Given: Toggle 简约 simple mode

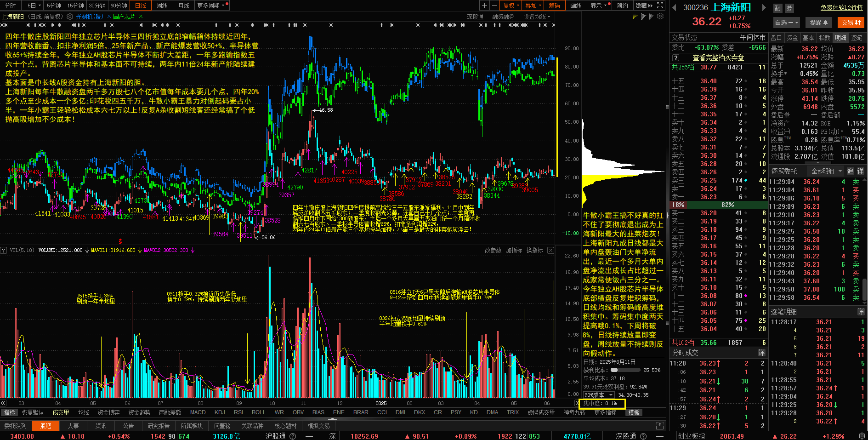Looking at the screenshot, I should click(x=623, y=6).
